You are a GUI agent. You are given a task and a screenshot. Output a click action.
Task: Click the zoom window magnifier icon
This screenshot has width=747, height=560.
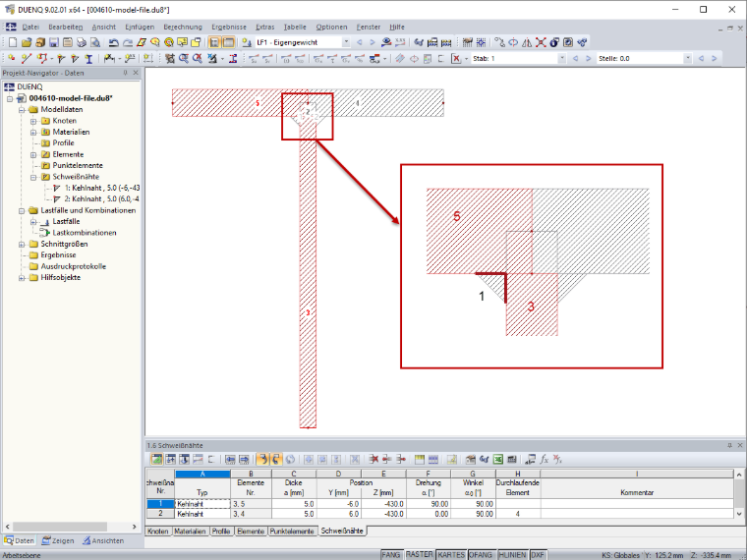tap(184, 58)
